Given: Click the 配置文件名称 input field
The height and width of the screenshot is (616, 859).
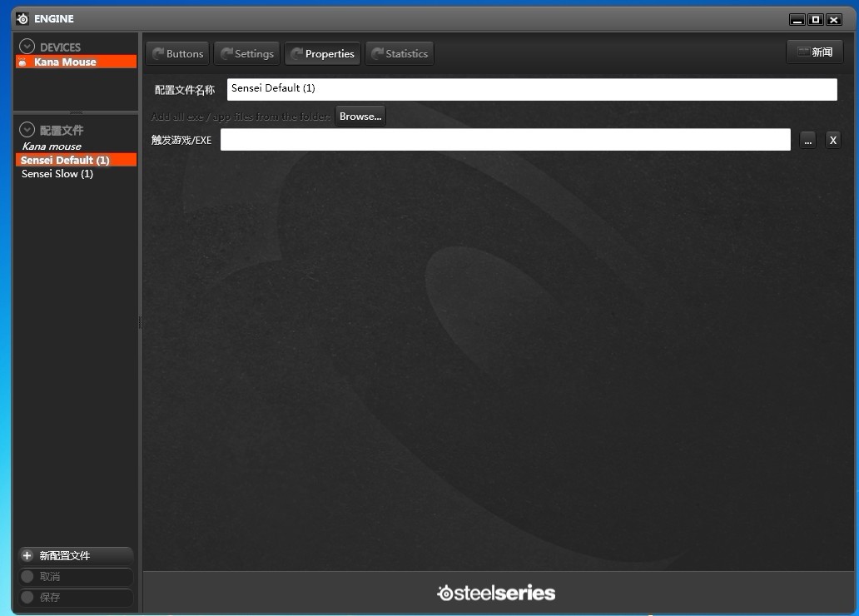Looking at the screenshot, I should pos(532,89).
